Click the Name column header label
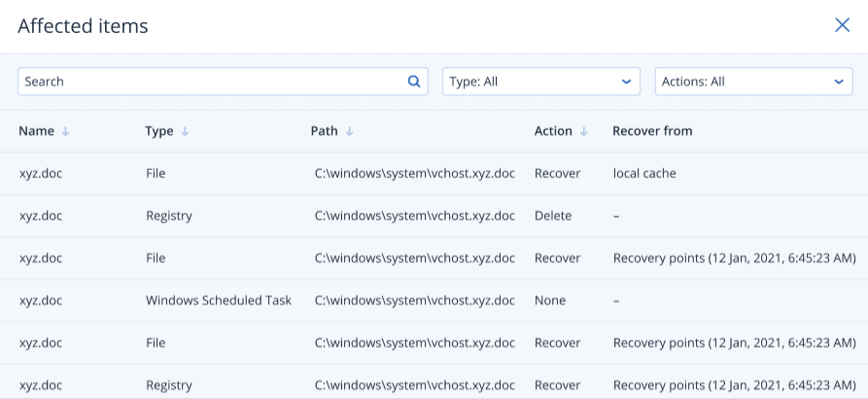Image resolution: width=868 pixels, height=399 pixels. point(36,131)
